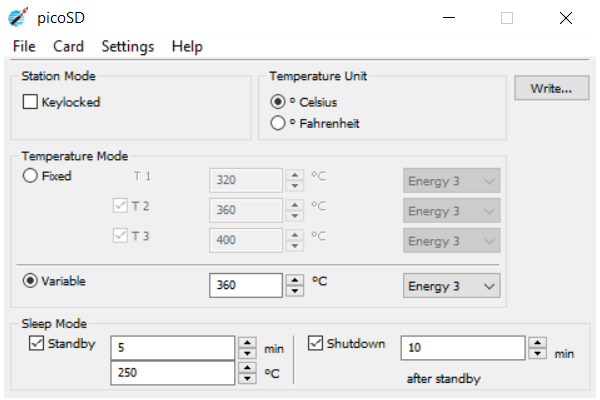This screenshot has height=400, width=600.
Task: Click the Variable temperature input field
Action: [246, 286]
